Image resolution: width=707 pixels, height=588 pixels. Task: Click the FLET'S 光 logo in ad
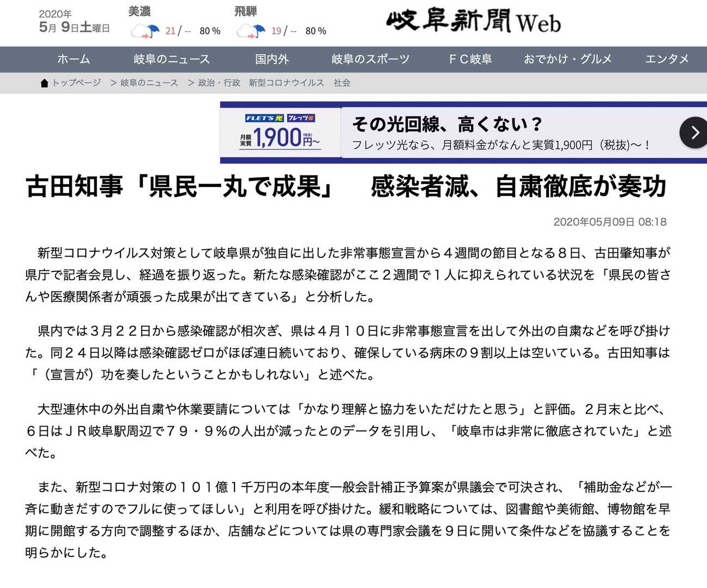tap(264, 118)
